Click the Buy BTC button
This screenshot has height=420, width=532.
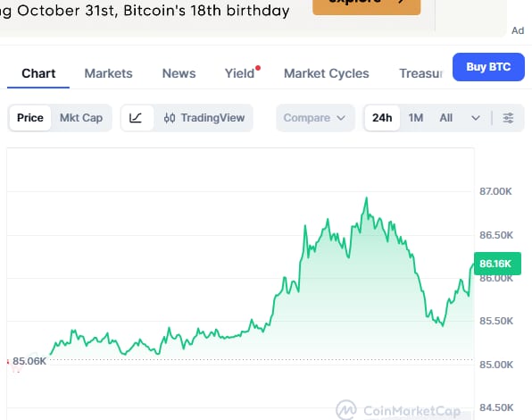point(488,67)
